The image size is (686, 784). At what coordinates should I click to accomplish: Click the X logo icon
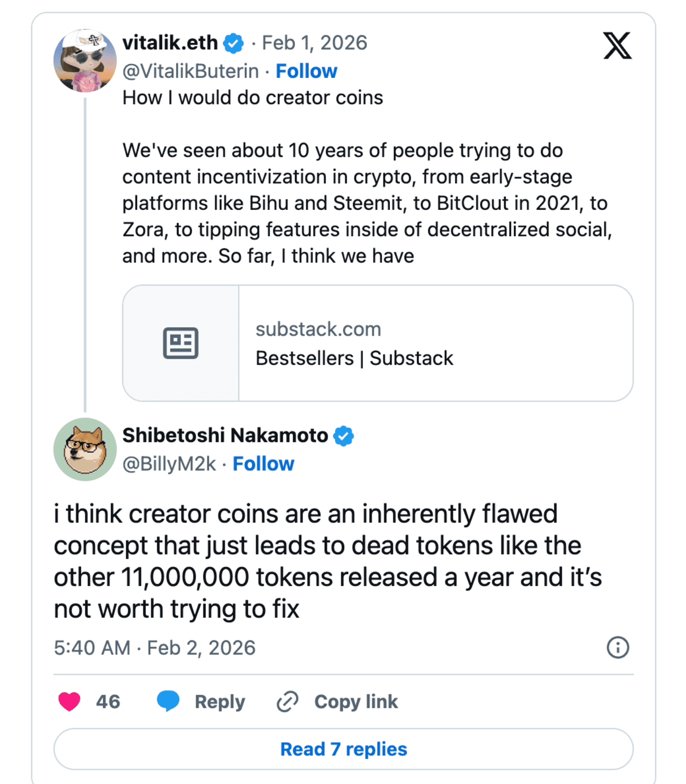617,46
